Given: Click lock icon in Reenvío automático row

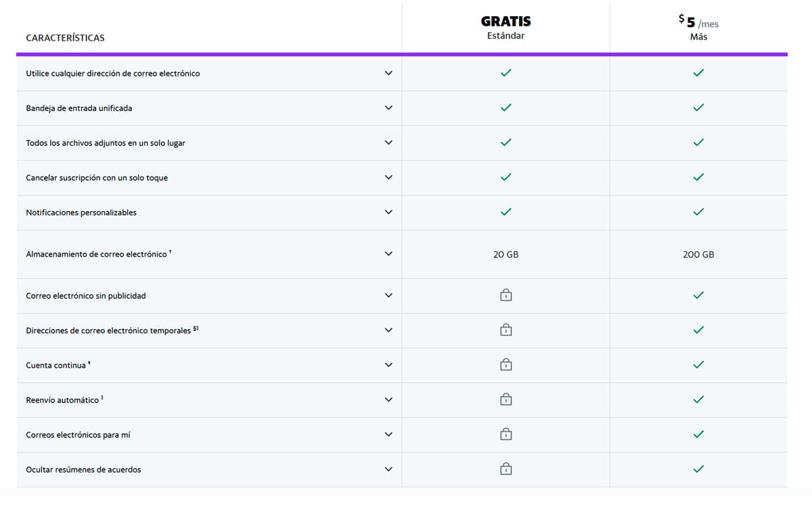Looking at the screenshot, I should pyautogui.click(x=505, y=399).
